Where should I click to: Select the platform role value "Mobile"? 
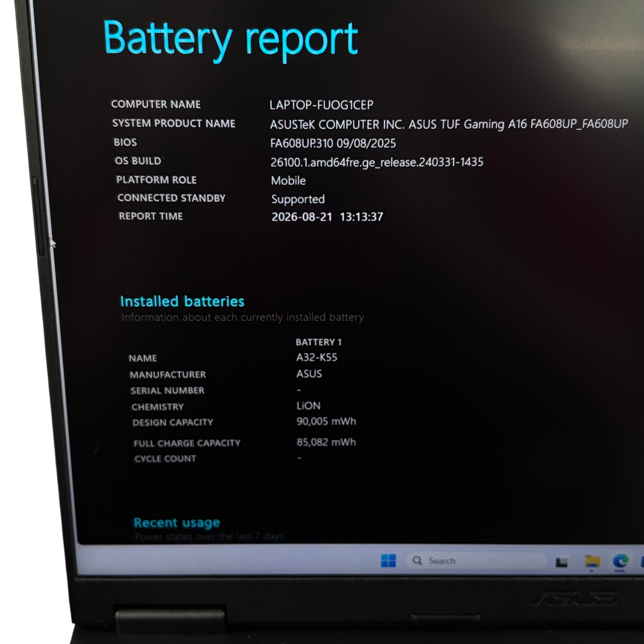[288, 181]
